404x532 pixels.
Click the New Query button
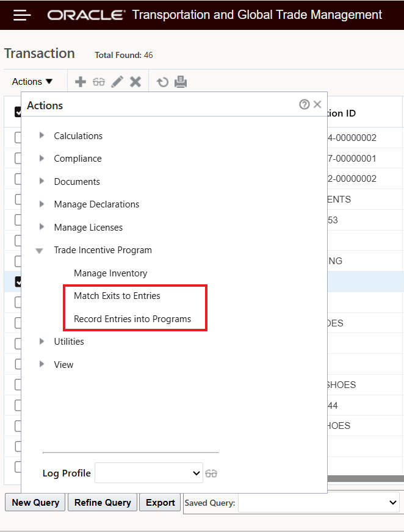pos(35,503)
